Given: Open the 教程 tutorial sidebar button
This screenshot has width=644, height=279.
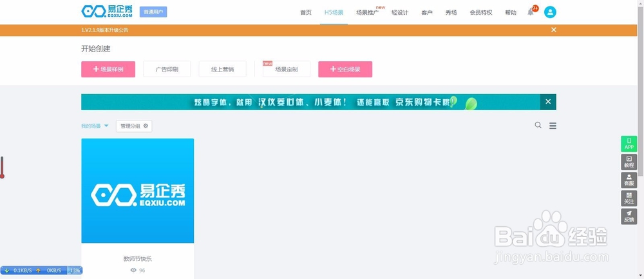Looking at the screenshot, I should click(x=629, y=162).
